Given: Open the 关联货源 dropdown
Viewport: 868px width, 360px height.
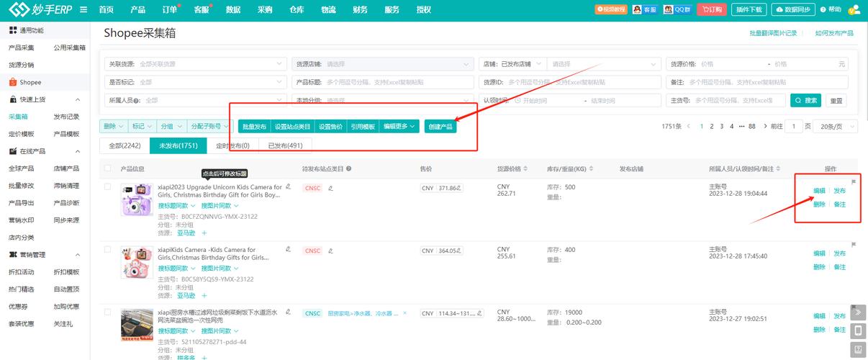Looking at the screenshot, I should point(195,64).
